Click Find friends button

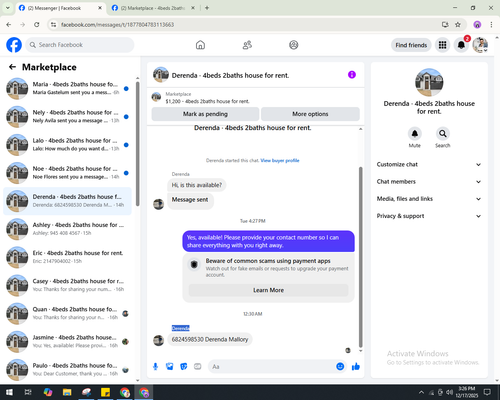[x=411, y=45]
